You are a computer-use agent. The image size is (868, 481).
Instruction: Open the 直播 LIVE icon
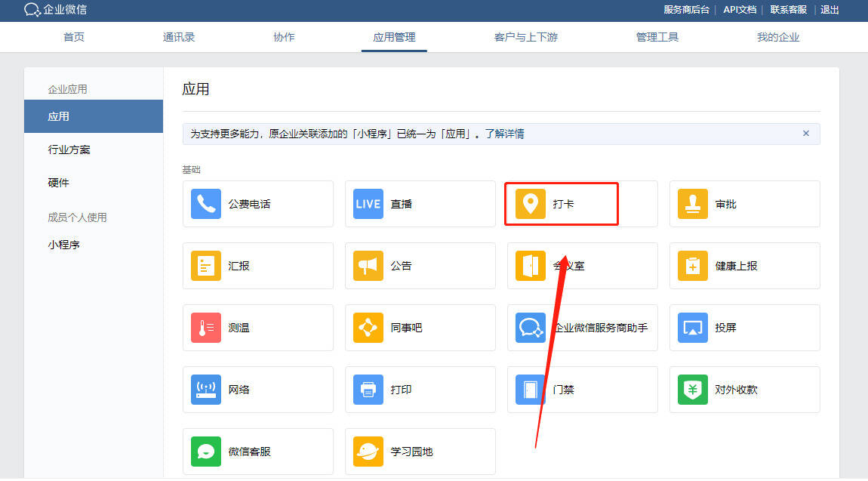pyautogui.click(x=368, y=204)
